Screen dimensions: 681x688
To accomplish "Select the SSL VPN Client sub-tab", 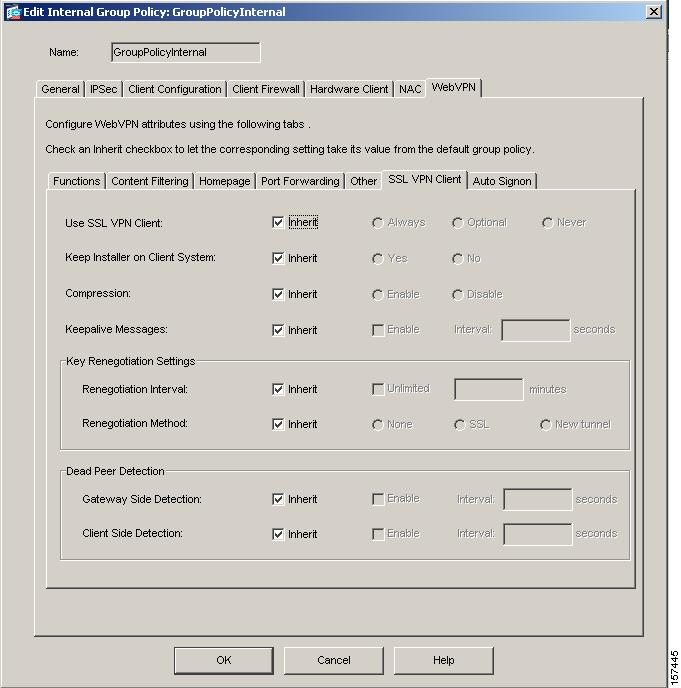I will (x=424, y=179).
